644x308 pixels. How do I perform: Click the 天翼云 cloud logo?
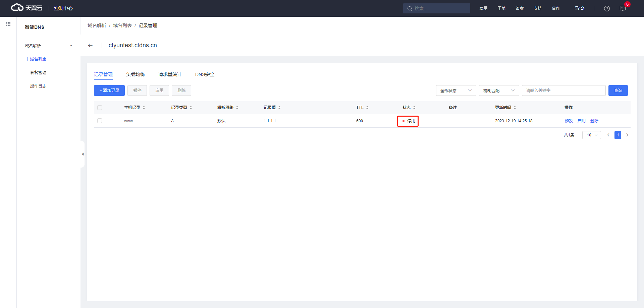tap(27, 8)
